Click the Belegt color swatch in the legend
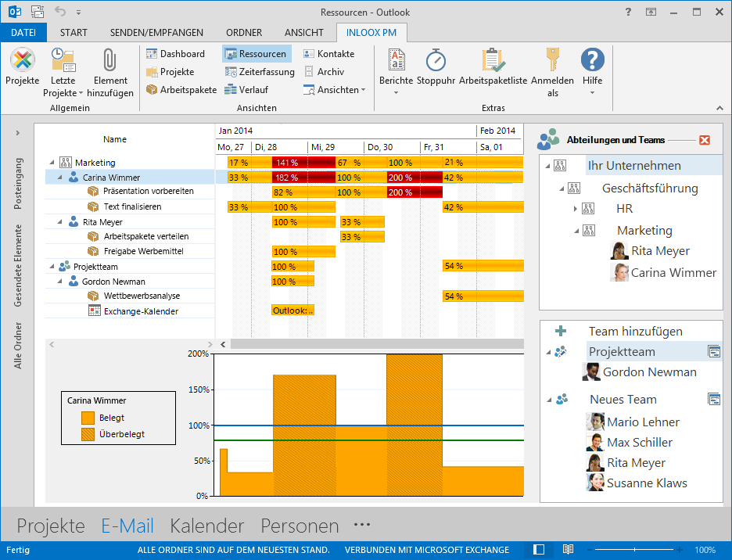This screenshot has height=560, width=732. click(x=88, y=418)
